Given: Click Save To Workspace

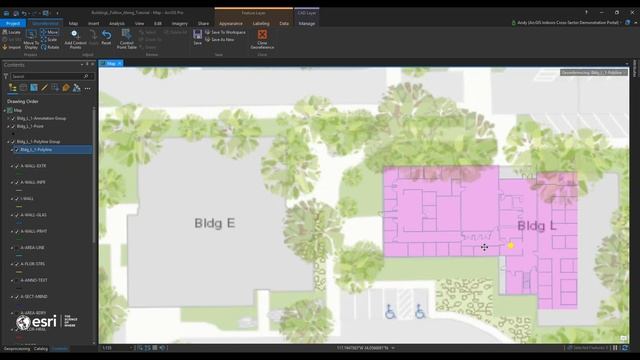Looking at the screenshot, I should pyautogui.click(x=225, y=32).
